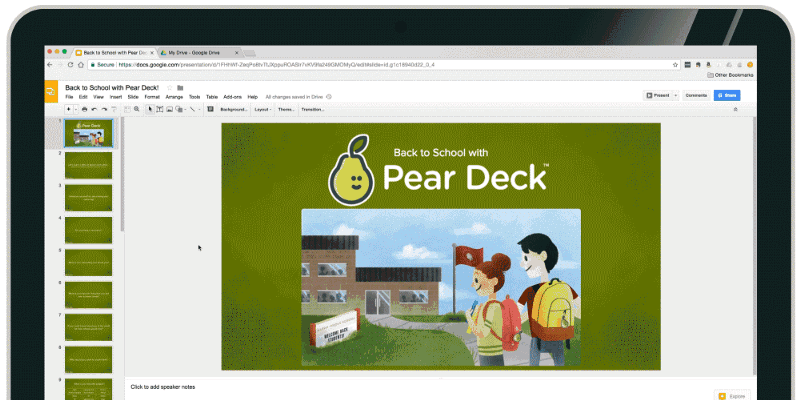Click the Pear Deck logo on slide
This screenshot has height=400, width=800.
(x=438, y=170)
